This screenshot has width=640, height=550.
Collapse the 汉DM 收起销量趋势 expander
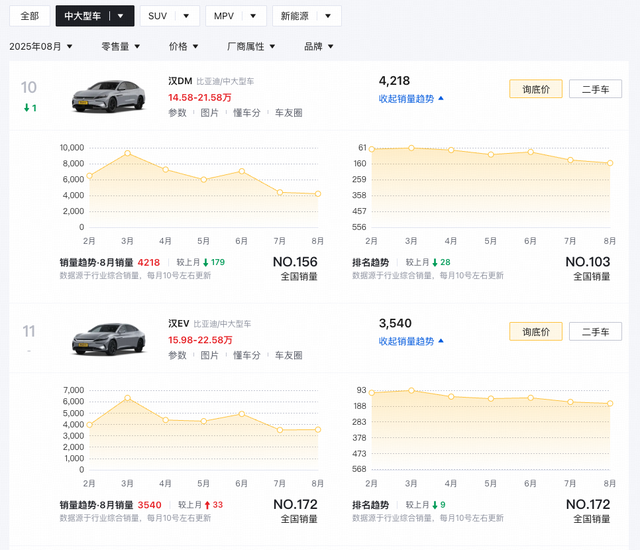tap(411, 99)
